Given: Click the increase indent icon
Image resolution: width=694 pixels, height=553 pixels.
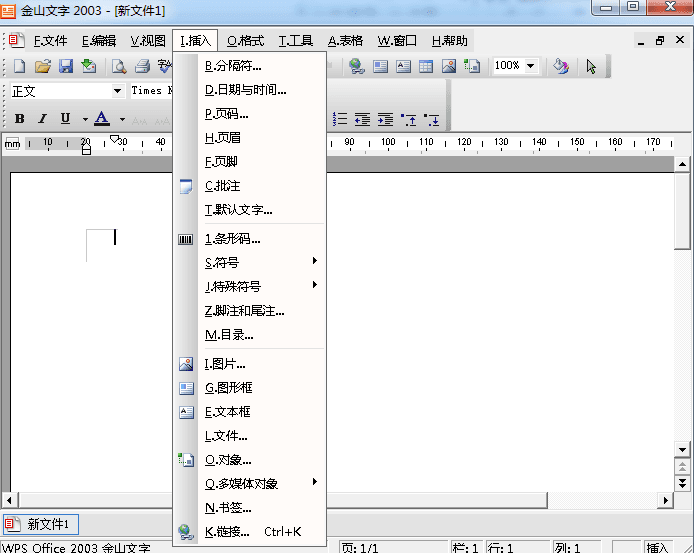Looking at the screenshot, I should tap(386, 119).
